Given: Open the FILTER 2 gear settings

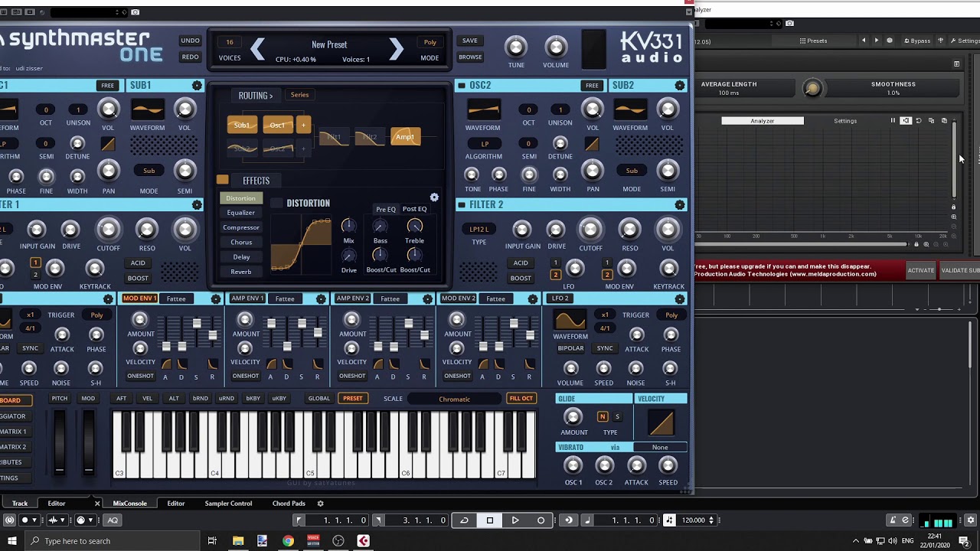Looking at the screenshot, I should click(680, 205).
